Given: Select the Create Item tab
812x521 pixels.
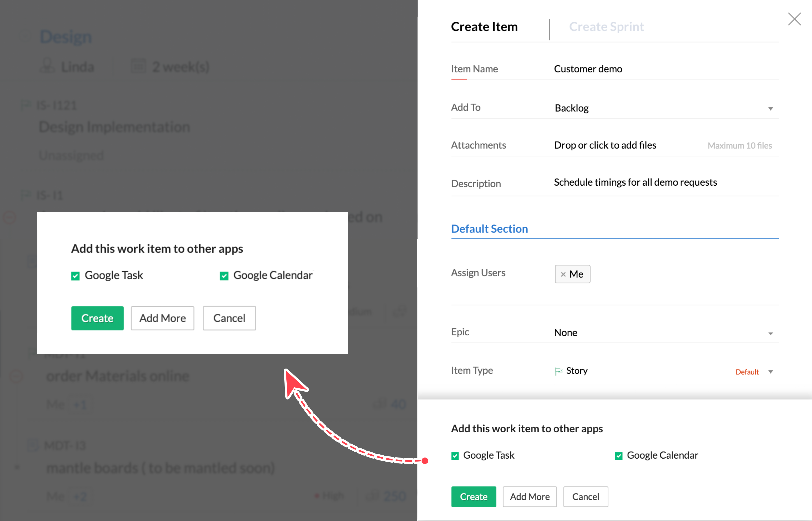Looking at the screenshot, I should pyautogui.click(x=484, y=27).
